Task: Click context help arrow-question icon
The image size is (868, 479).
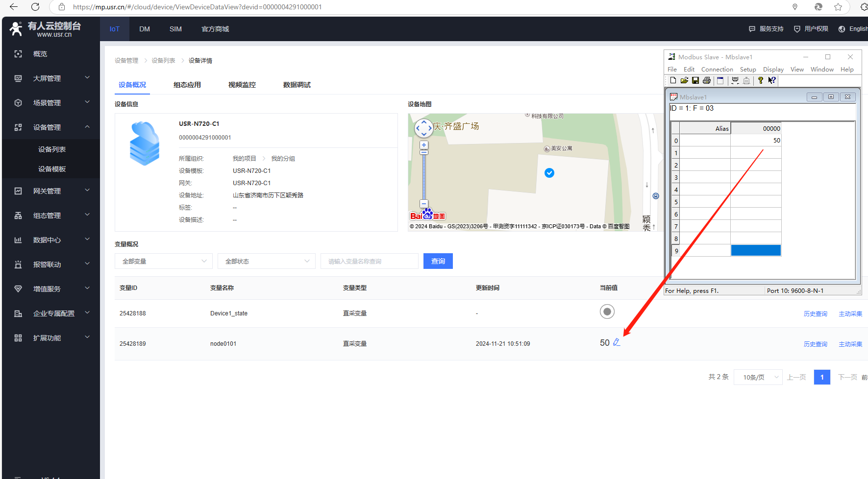Action: [x=772, y=80]
